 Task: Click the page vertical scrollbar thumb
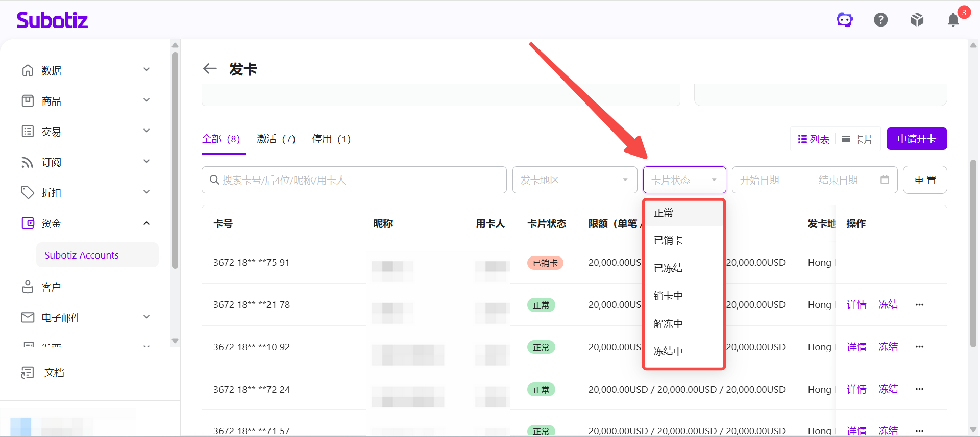point(973,253)
